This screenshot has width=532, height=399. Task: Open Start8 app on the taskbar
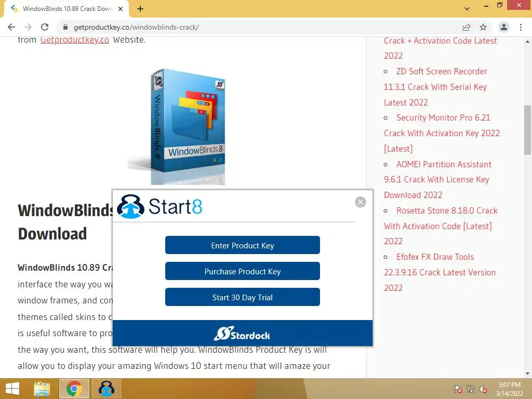[x=106, y=389]
